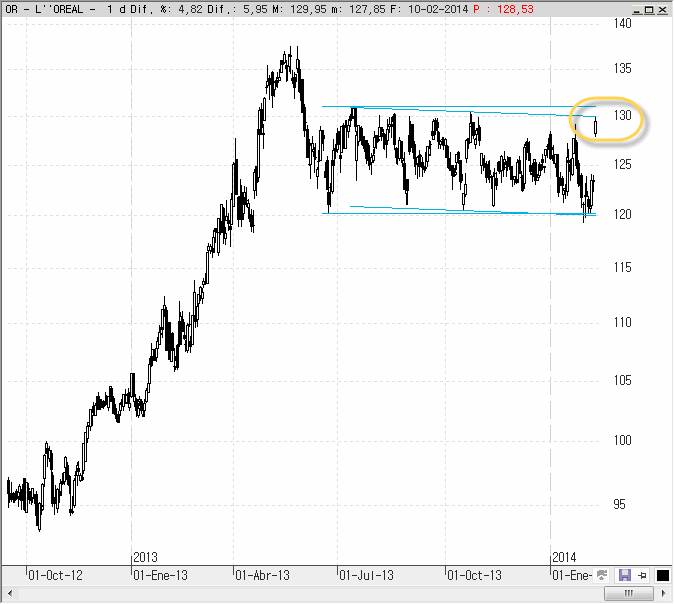Click the 110 price axis label
Image resolution: width=674 pixels, height=604 pixels.
[622, 322]
